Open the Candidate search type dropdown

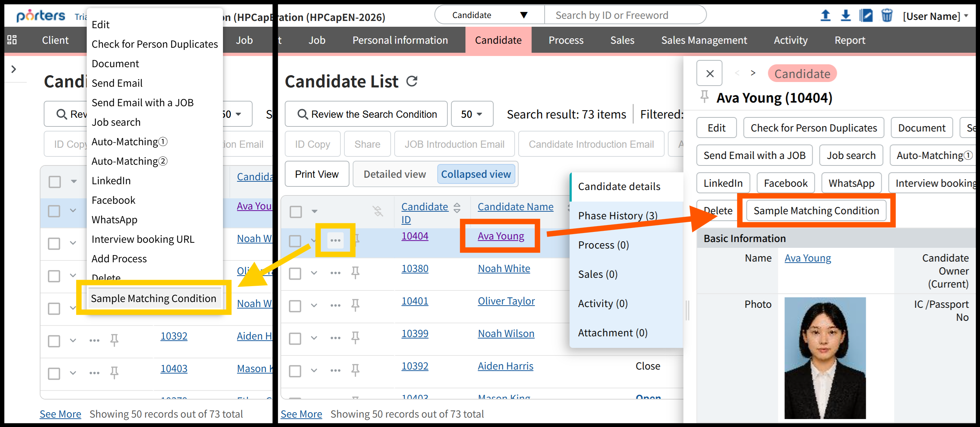point(489,15)
